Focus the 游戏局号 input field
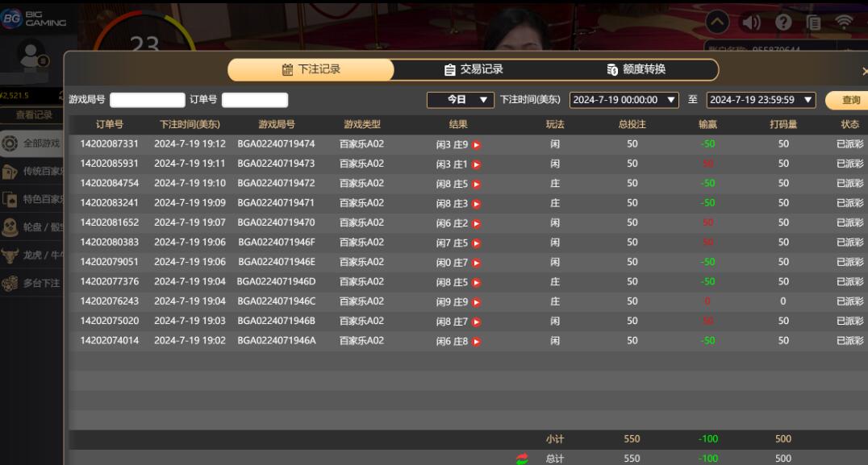 click(x=148, y=100)
